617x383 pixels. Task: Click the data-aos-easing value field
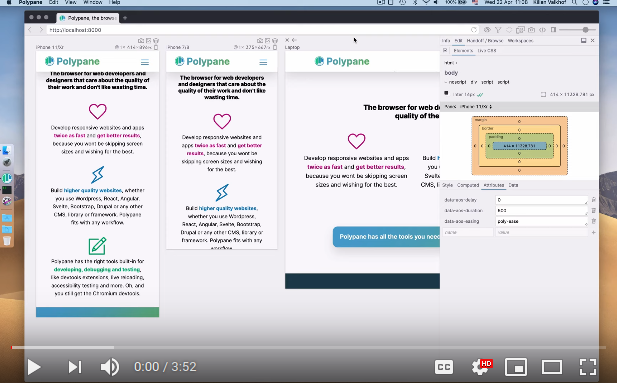pos(541,221)
